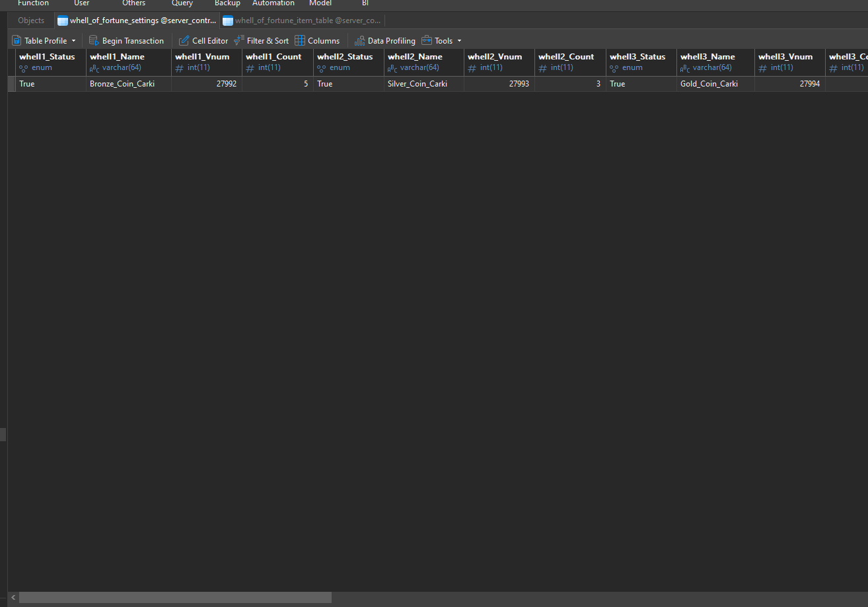Open the Automation menu
868x607 pixels.
tap(273, 3)
